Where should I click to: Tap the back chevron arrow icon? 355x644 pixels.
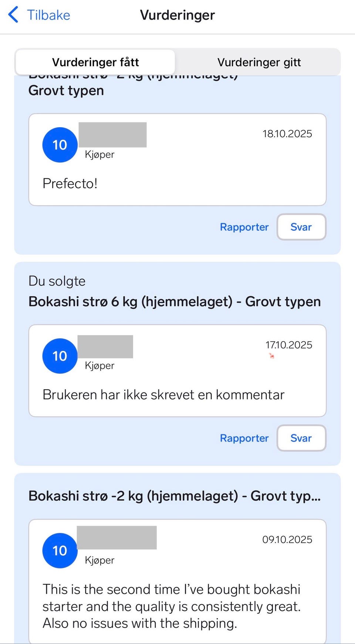coord(13,15)
